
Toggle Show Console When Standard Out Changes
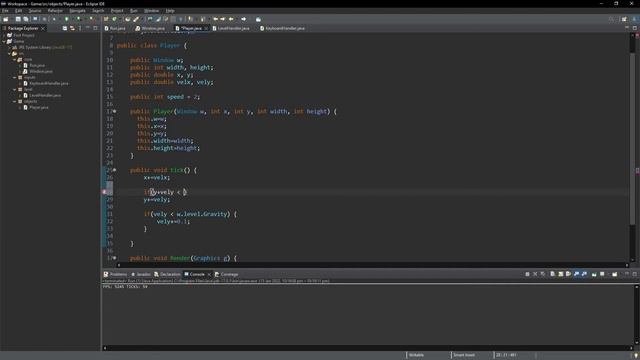576,274
